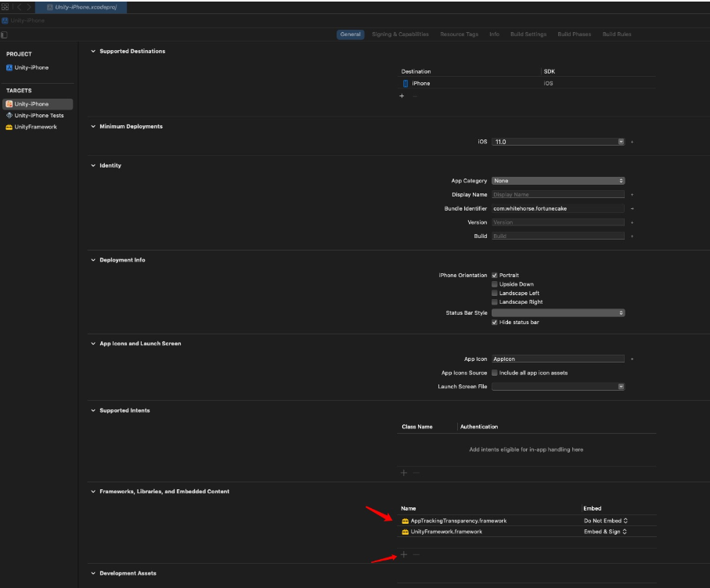Remove destination using the minus button
Viewport: 710px width, 588px height.
(415, 96)
